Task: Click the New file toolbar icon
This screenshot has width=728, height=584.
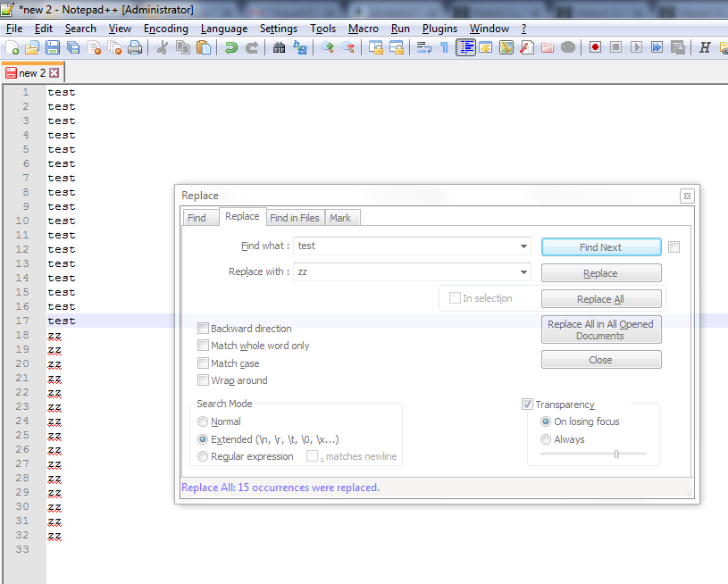Action: [13, 47]
